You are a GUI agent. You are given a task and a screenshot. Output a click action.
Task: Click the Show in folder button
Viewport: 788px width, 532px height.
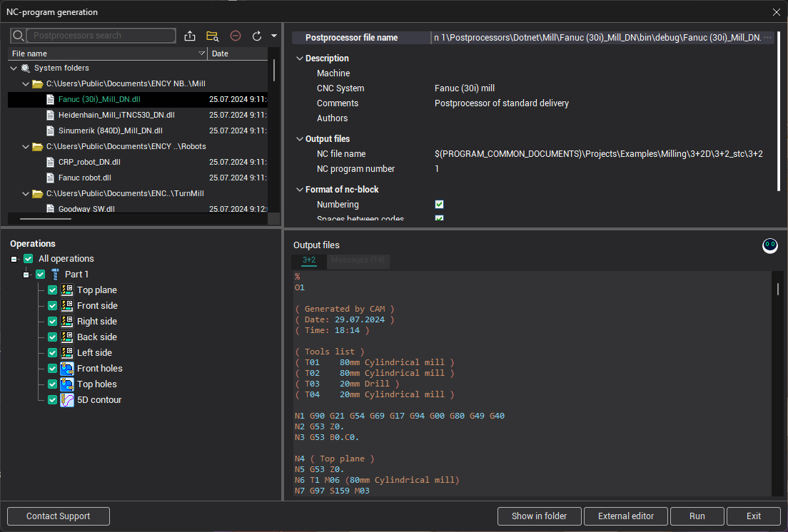(539, 516)
